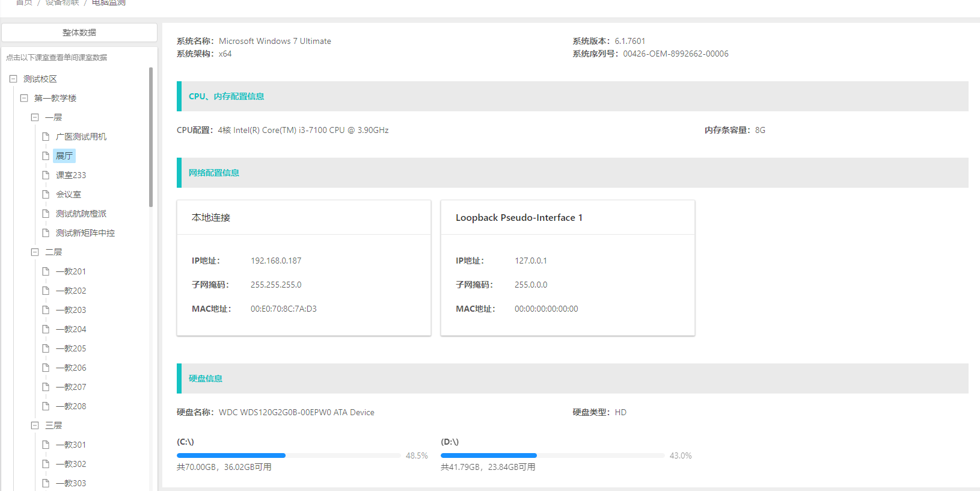Click the Loopback Pseudo-Interface 1 card title

tap(519, 217)
